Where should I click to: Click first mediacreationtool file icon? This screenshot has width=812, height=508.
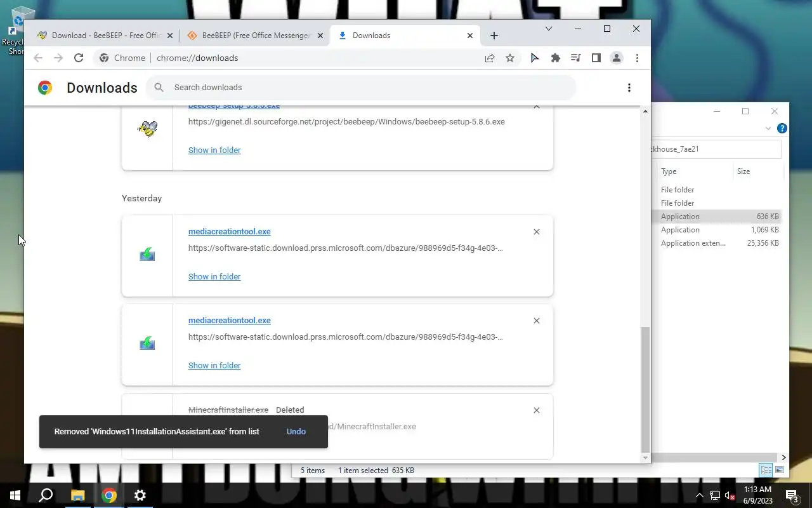coord(147,255)
